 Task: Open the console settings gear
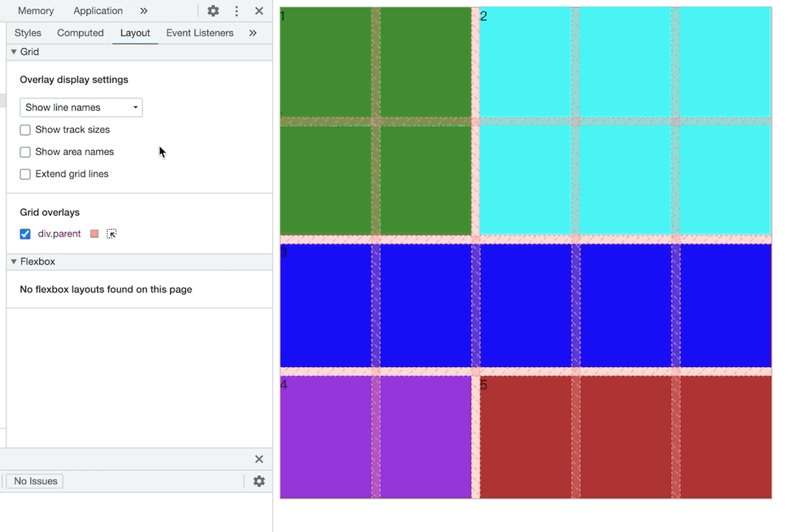tap(259, 481)
